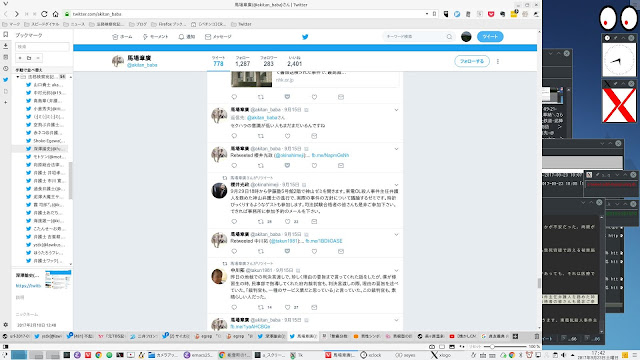Screen dimensions: 640x360
Task: Open the address bar history dropdown arrow
Action: (427, 14)
